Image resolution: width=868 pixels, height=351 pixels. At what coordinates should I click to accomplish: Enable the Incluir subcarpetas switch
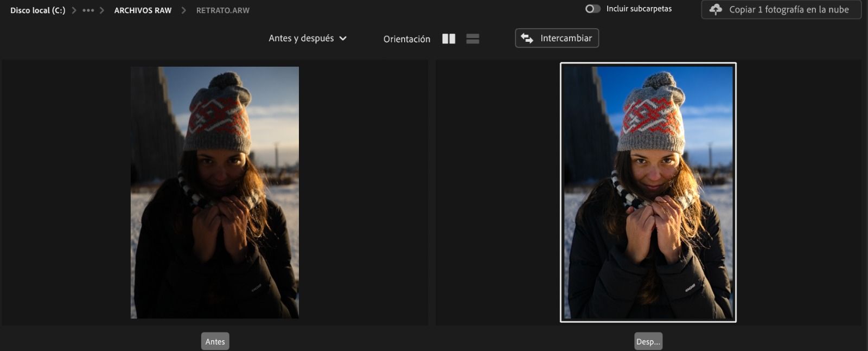point(592,9)
